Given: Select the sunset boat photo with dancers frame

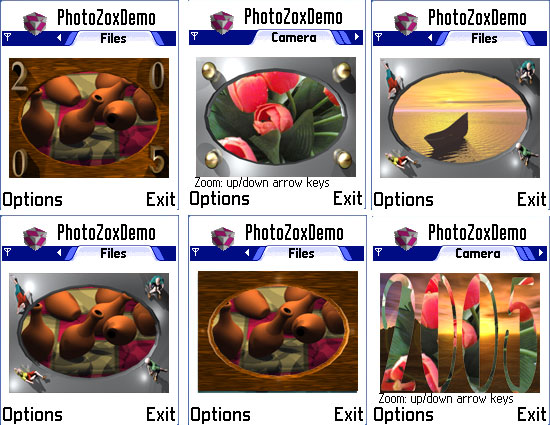Looking at the screenshot, I should [460, 118].
